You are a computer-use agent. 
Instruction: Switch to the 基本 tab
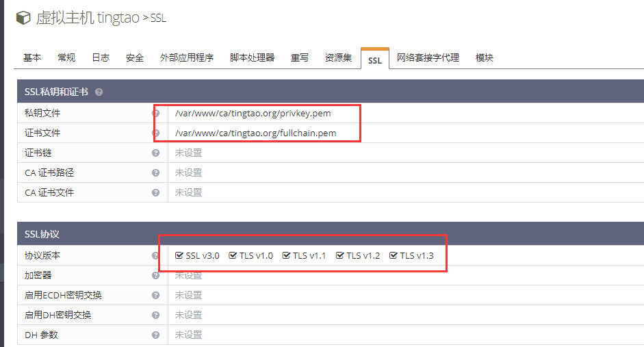(32, 58)
